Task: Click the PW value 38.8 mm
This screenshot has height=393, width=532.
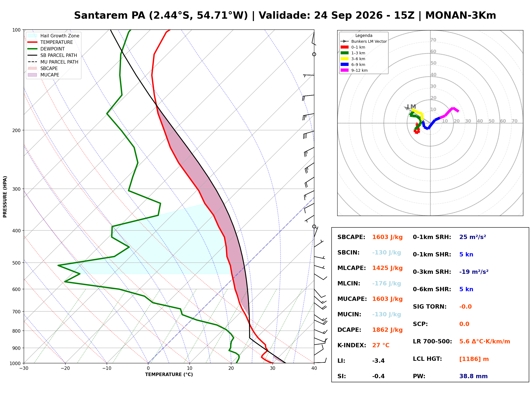Action: click(x=474, y=376)
